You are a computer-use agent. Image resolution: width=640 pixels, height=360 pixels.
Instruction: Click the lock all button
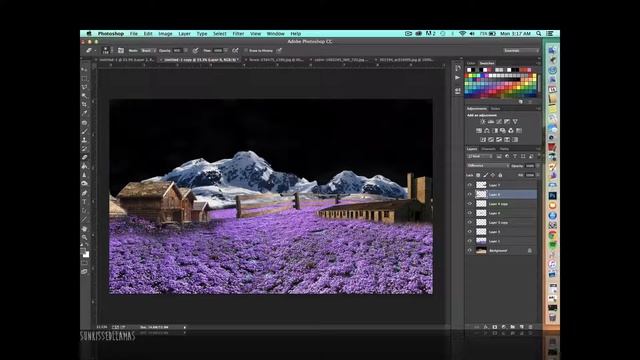click(x=500, y=175)
